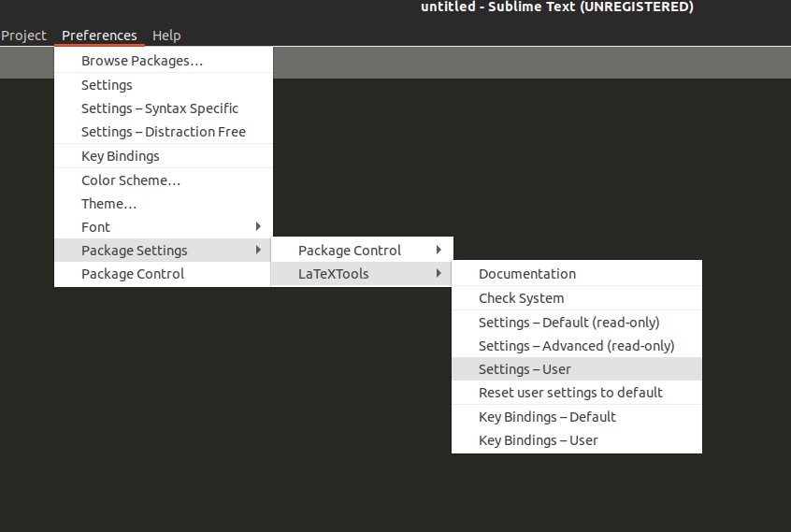Expand Package Control submenu under Package Settings
Viewport: 791px width, 532px height.
click(x=362, y=251)
